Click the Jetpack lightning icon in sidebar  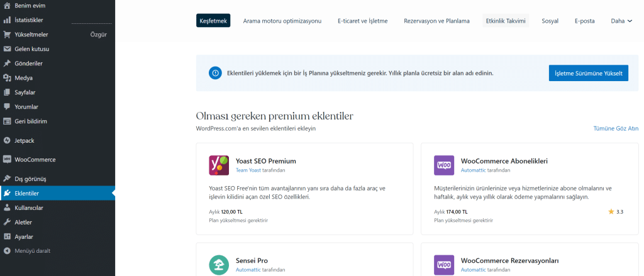click(x=7, y=140)
